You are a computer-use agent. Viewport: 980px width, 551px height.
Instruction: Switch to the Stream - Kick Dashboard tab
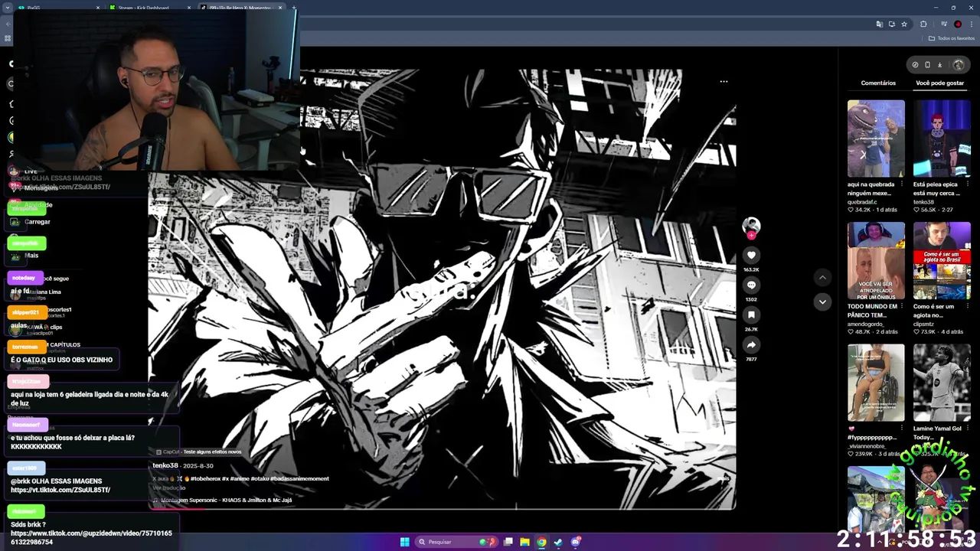(x=149, y=8)
